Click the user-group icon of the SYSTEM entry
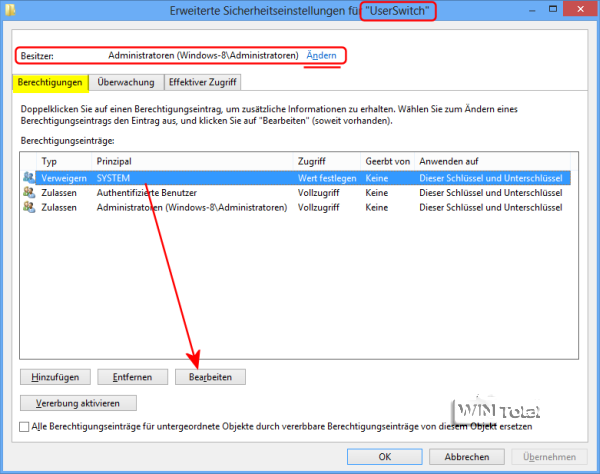This screenshot has height=474, width=600. tap(29, 178)
